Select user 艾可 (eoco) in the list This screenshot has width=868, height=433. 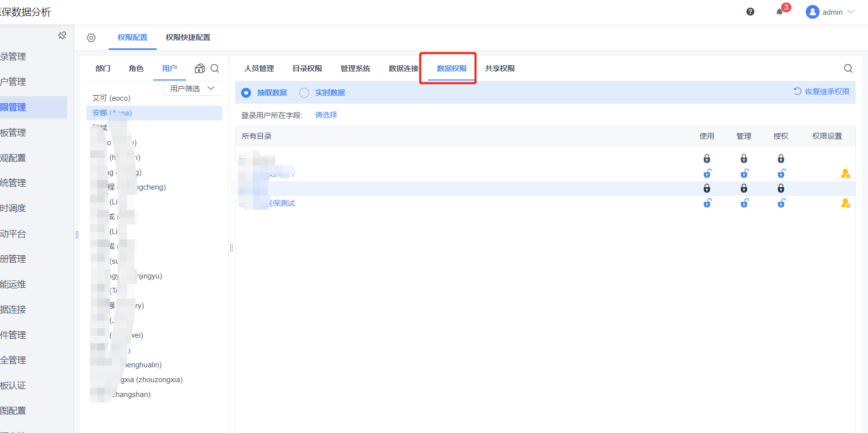click(x=112, y=98)
